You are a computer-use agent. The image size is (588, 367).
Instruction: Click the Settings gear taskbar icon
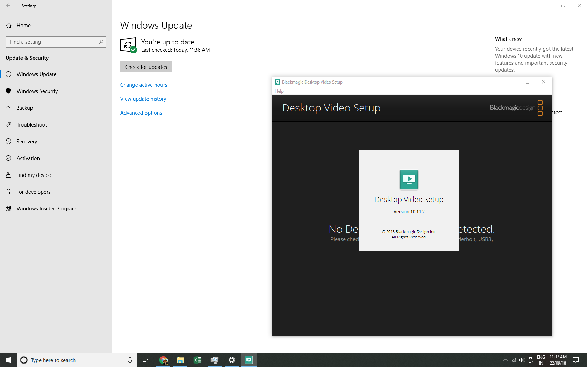231,360
